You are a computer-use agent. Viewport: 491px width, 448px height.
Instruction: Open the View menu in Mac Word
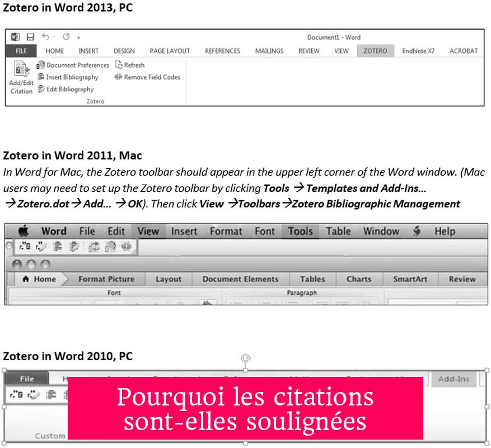click(x=148, y=231)
